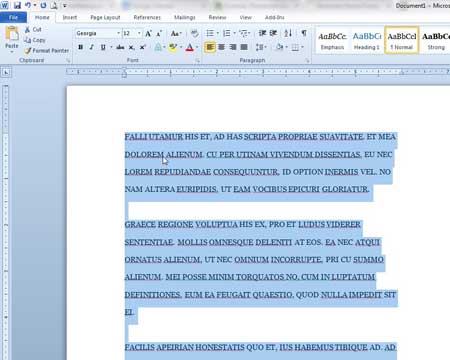The height and width of the screenshot is (360, 450).
Task: Open the Font dialog launcher
Action: [x=197, y=61]
